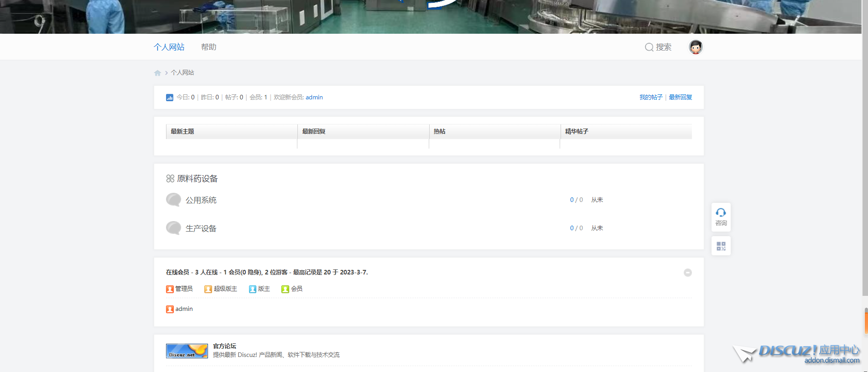Open the 个人网站 navigation tab
868x372 pixels.
click(169, 47)
